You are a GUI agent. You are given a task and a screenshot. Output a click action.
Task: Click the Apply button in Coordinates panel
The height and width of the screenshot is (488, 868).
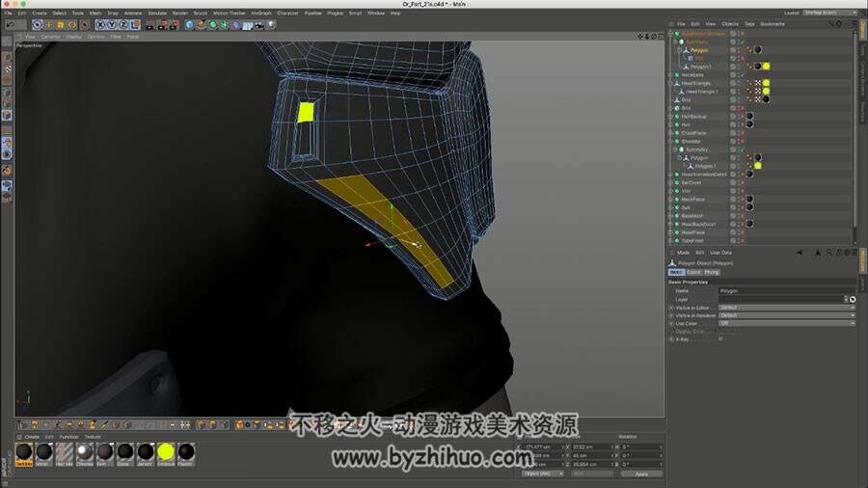[x=641, y=474]
